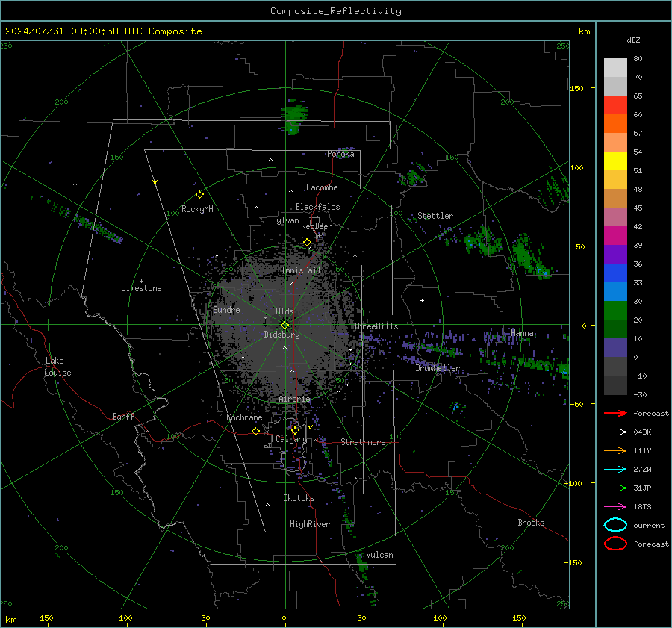The height and width of the screenshot is (628, 672).
Task: Click the green echo cluster north of Ponoka
Action: [x=294, y=116]
